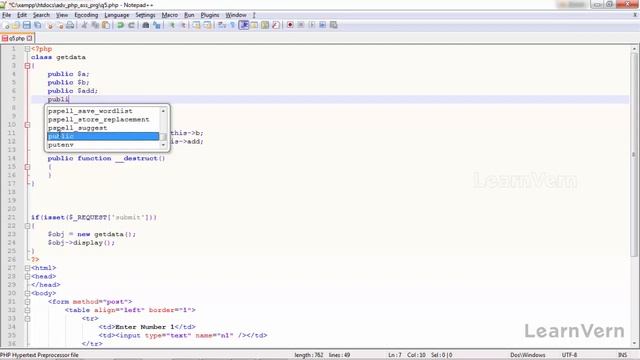Image resolution: width=640 pixels, height=360 pixels.
Task: Open the Plugins menu
Action: click(210, 15)
